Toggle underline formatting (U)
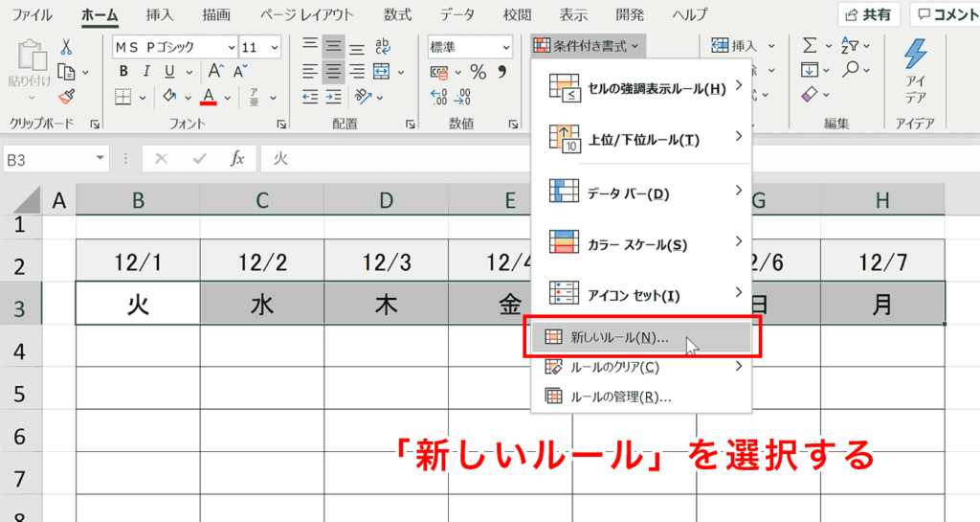 pyautogui.click(x=169, y=72)
